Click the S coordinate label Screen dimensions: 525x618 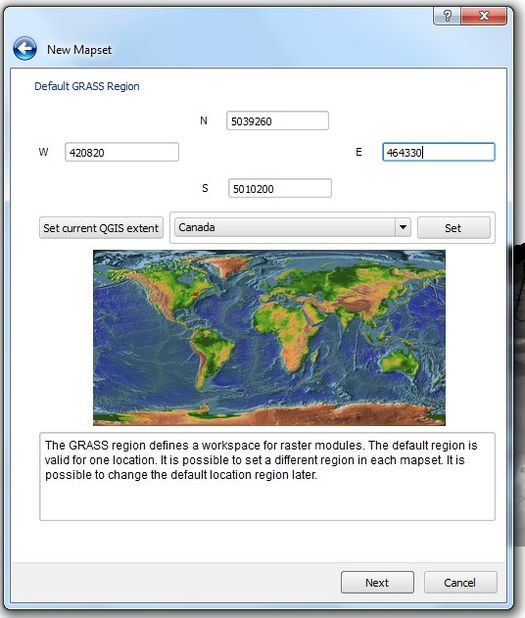point(205,188)
